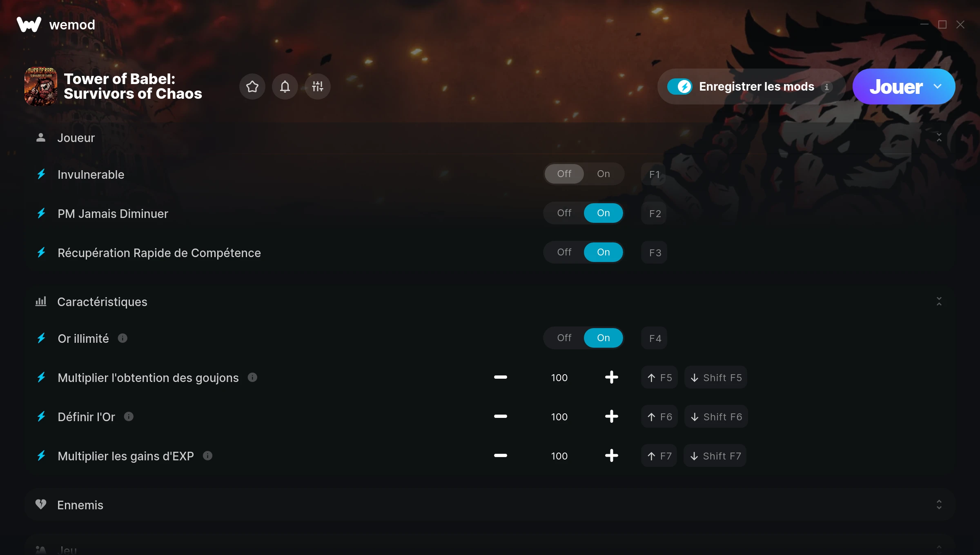Image resolution: width=980 pixels, height=555 pixels.
Task: Collapse the Joueur section
Action: (x=939, y=138)
